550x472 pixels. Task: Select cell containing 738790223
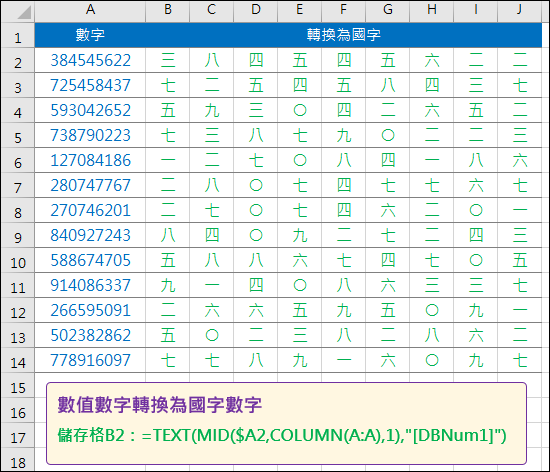[90, 135]
